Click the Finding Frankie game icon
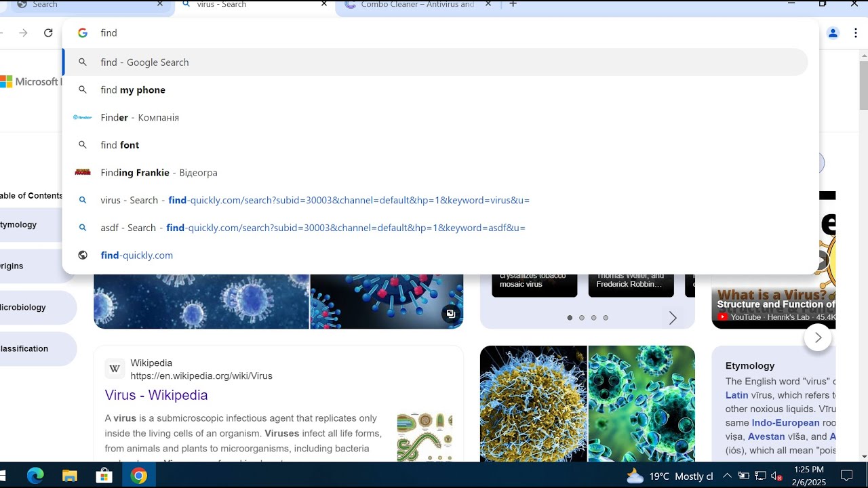The height and width of the screenshot is (488, 868). 83,173
